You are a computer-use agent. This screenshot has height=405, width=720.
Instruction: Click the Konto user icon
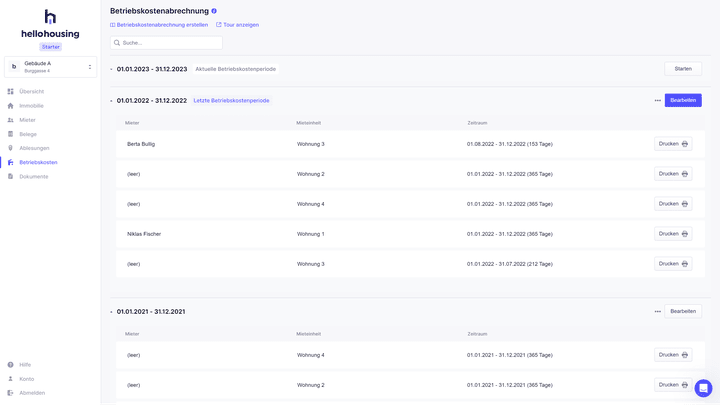pos(11,379)
